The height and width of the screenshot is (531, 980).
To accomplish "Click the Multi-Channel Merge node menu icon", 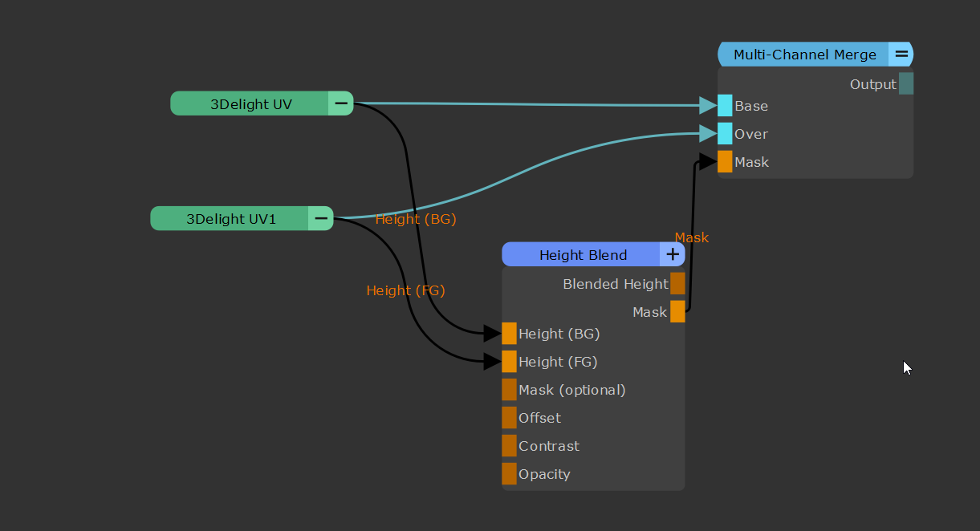I will 901,55.
